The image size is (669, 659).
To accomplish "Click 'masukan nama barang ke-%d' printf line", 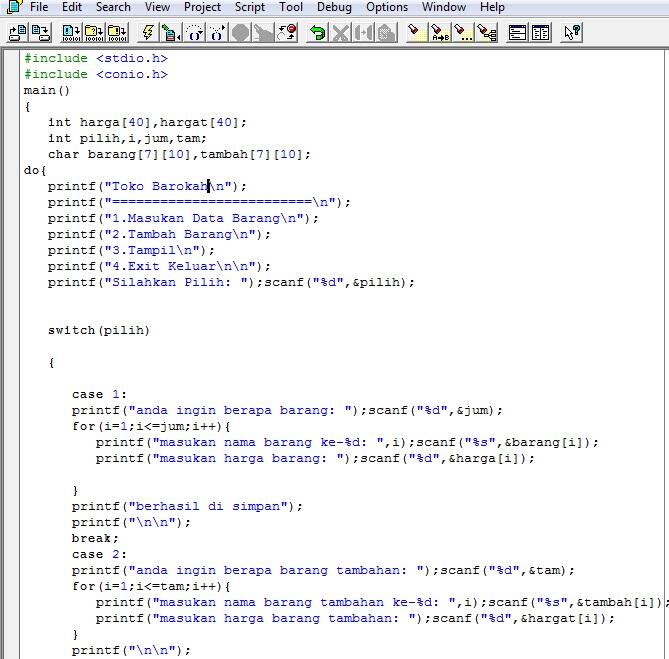I will (x=347, y=442).
